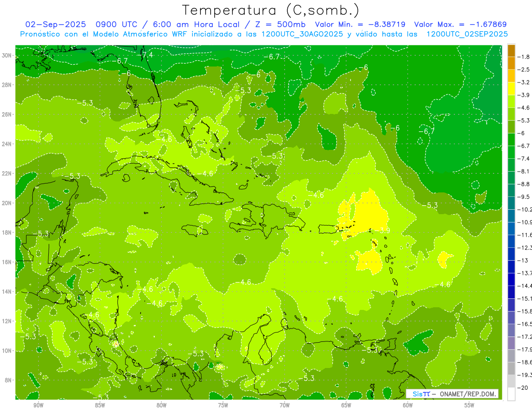Click the -7.4 contour label on the map
Image resolution: width=532 pixels, height=411 pixels.
pos(145,55)
